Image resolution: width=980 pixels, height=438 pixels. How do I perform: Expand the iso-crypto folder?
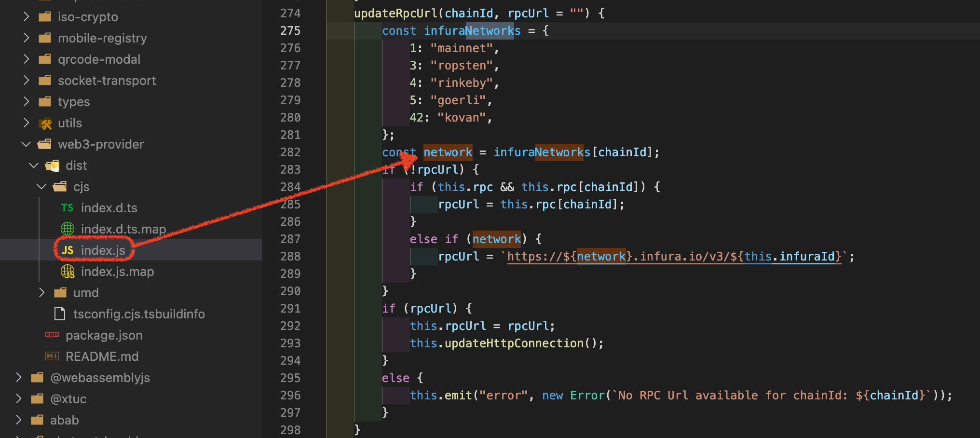click(x=27, y=17)
